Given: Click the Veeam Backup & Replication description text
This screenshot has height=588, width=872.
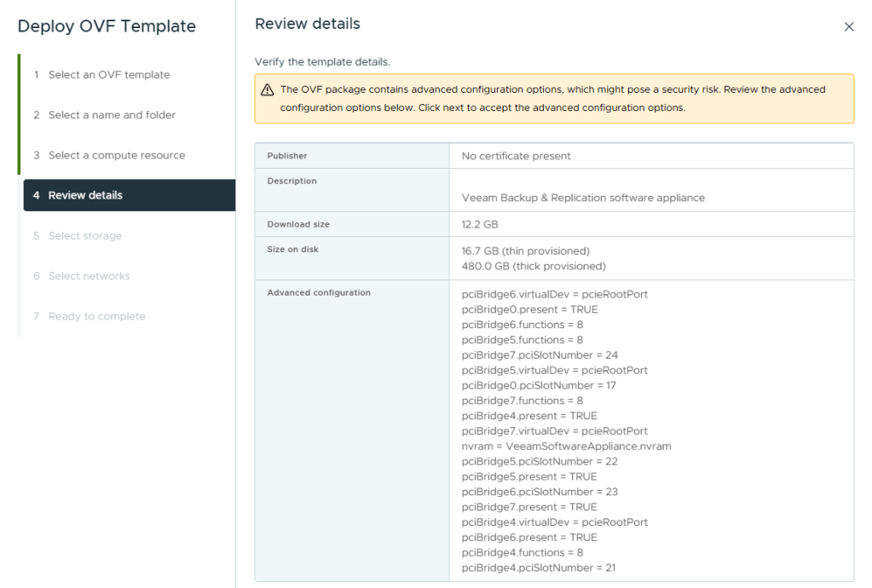Looking at the screenshot, I should pyautogui.click(x=583, y=198).
